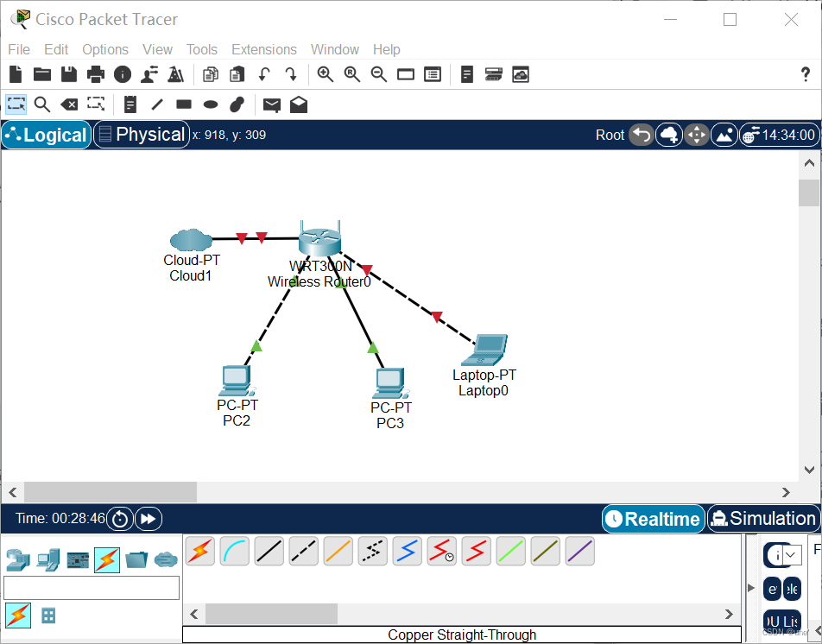Open the File menu
Image resolution: width=822 pixels, height=644 pixels.
19,49
